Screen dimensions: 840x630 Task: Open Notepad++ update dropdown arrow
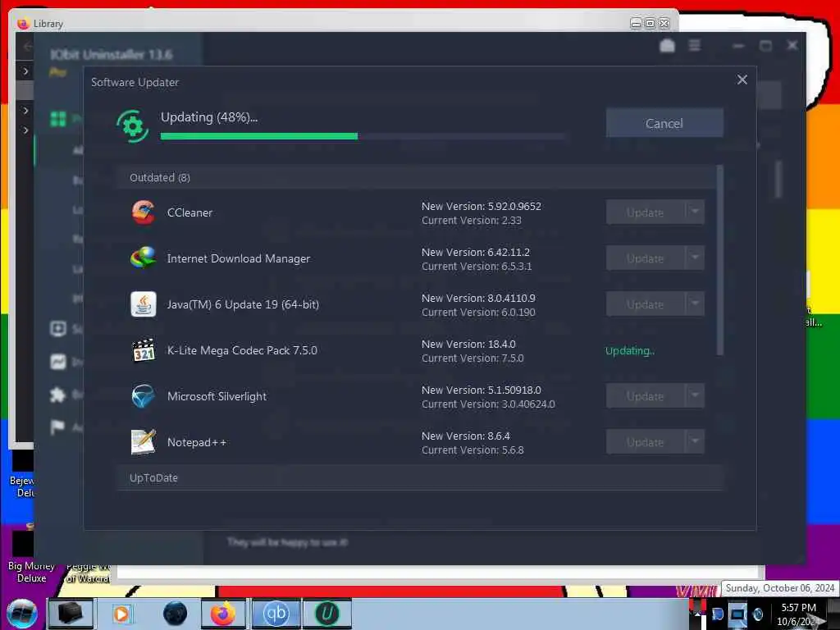(695, 442)
